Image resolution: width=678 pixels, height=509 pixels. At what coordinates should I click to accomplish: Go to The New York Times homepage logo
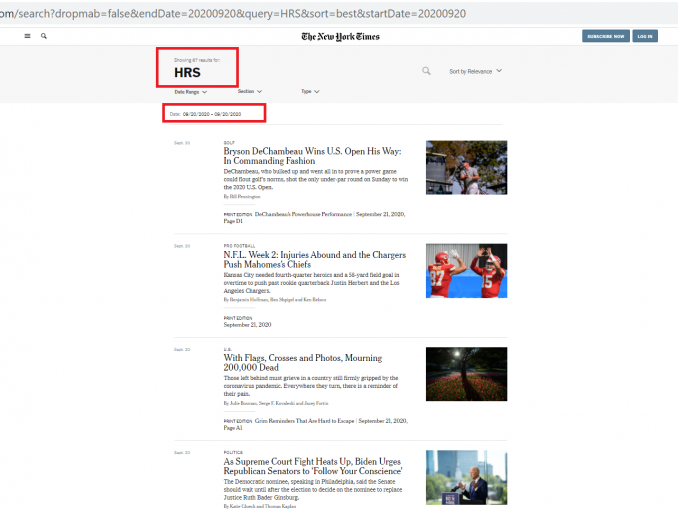click(340, 36)
